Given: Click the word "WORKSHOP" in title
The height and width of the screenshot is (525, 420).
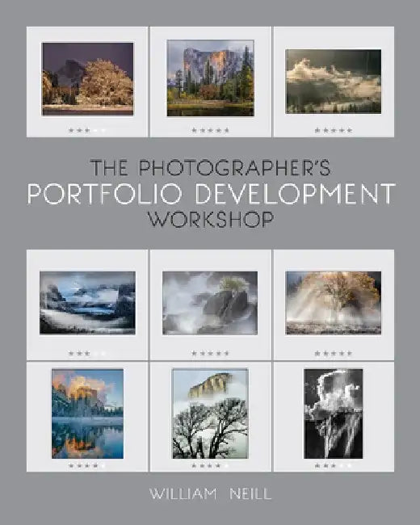Looking at the screenshot, I should click(x=211, y=220).
